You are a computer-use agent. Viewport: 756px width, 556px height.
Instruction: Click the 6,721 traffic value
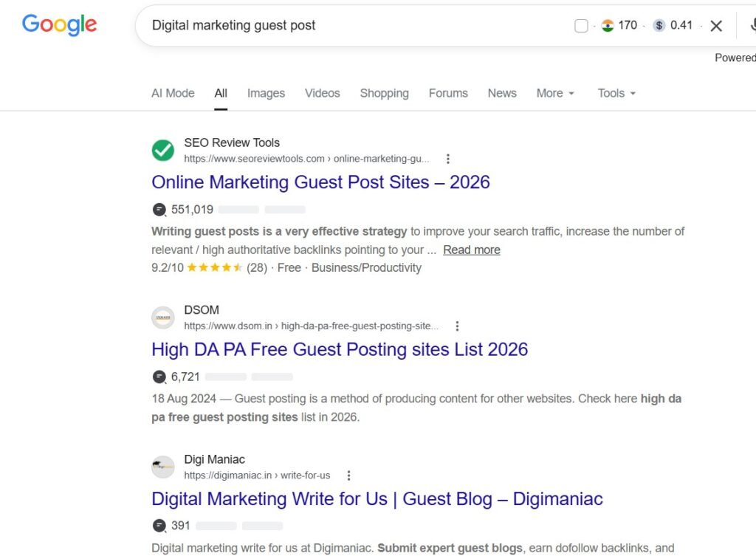[x=185, y=377]
